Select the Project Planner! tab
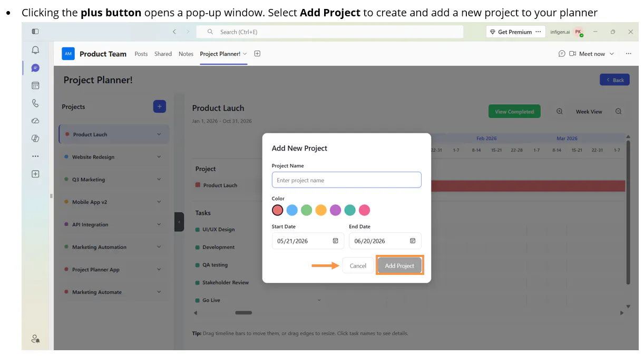The width and height of the screenshot is (644, 356). (x=220, y=54)
